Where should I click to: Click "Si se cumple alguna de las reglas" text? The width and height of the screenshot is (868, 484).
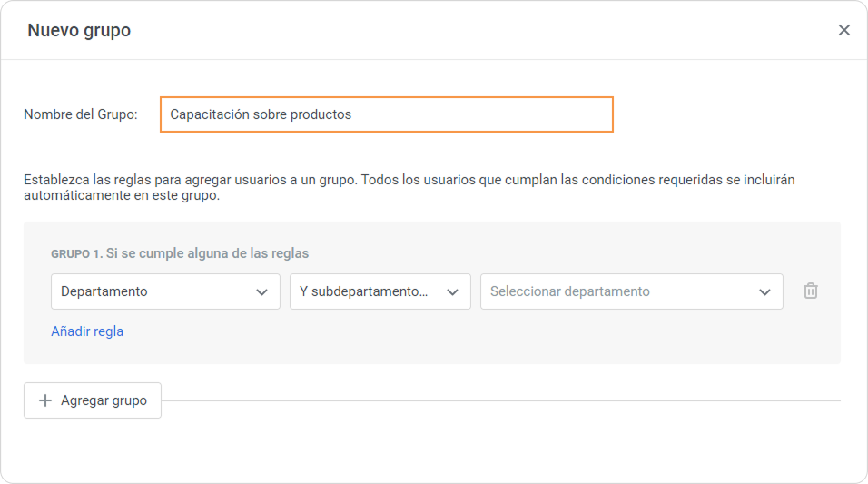(207, 254)
